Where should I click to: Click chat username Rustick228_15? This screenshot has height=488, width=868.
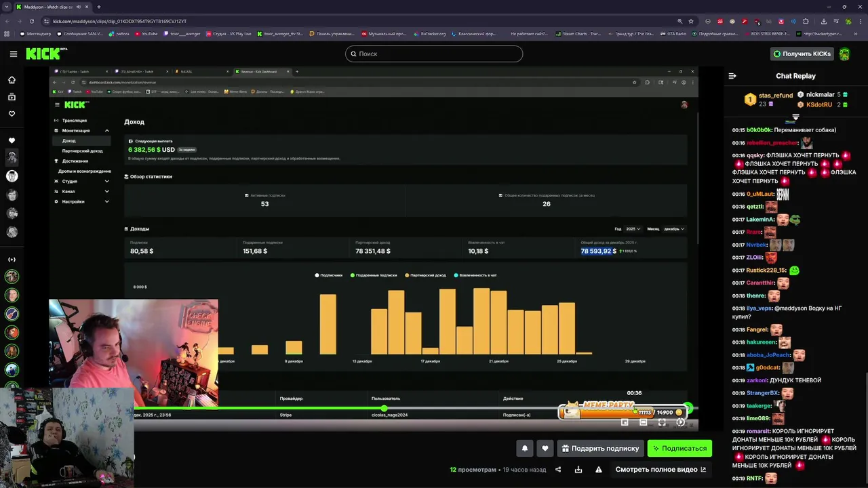tap(766, 270)
